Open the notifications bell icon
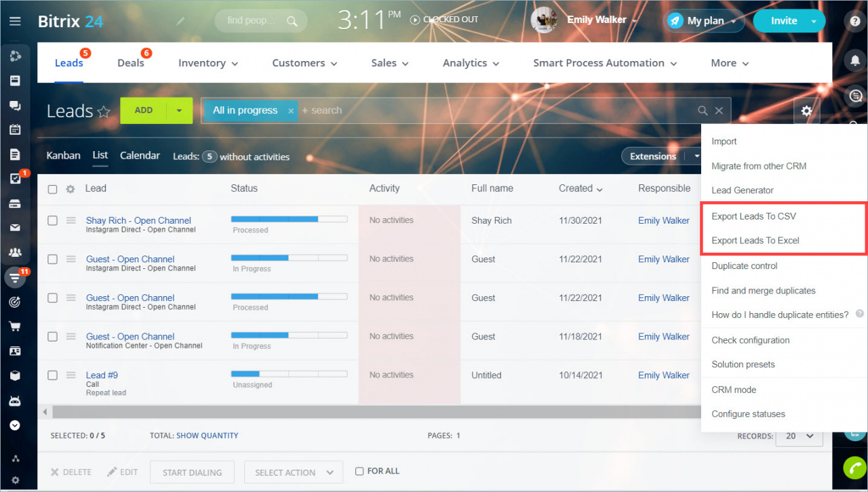Viewport: 868px width, 492px height. tap(855, 60)
